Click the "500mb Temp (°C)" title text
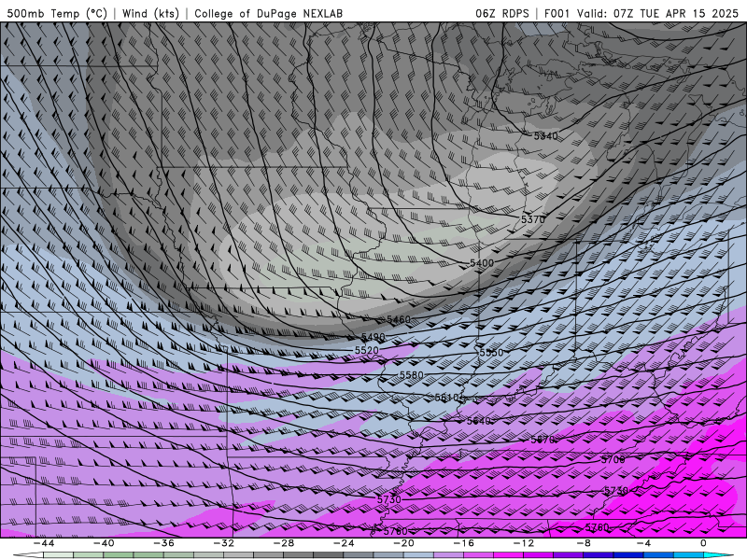The width and height of the screenshot is (747, 560). click(x=57, y=13)
